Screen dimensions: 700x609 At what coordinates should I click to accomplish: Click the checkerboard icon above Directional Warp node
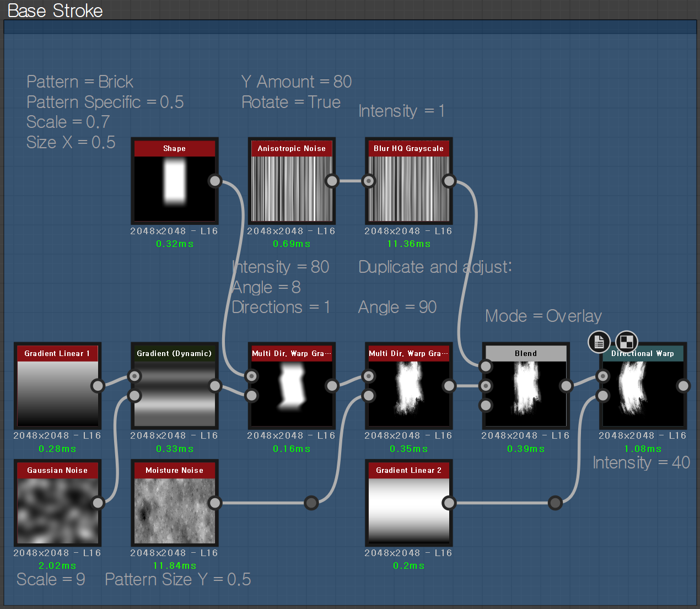tap(627, 342)
